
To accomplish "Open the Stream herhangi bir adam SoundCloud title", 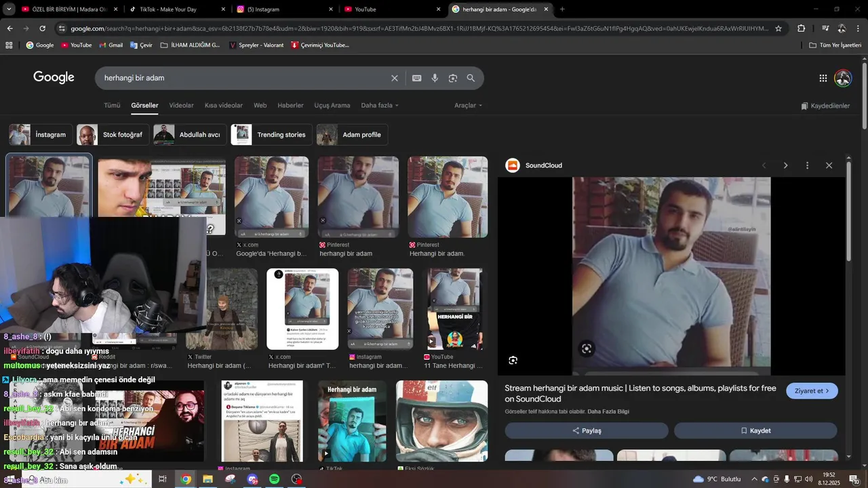I will 640,393.
